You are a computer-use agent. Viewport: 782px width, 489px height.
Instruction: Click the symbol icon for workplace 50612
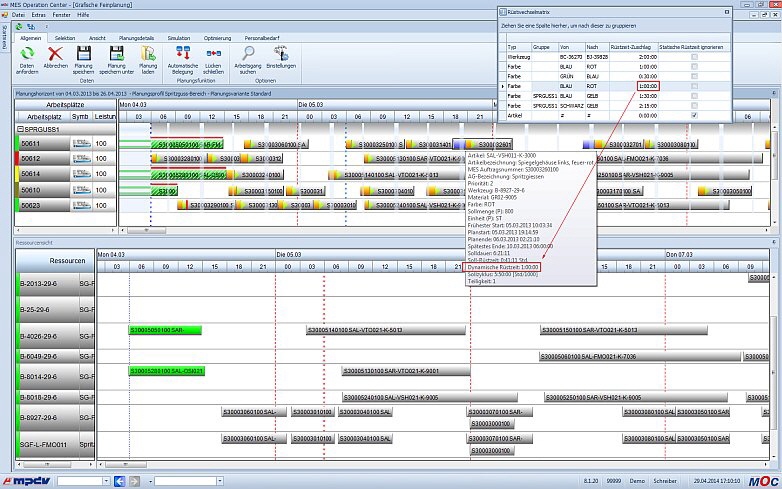[x=81, y=159]
